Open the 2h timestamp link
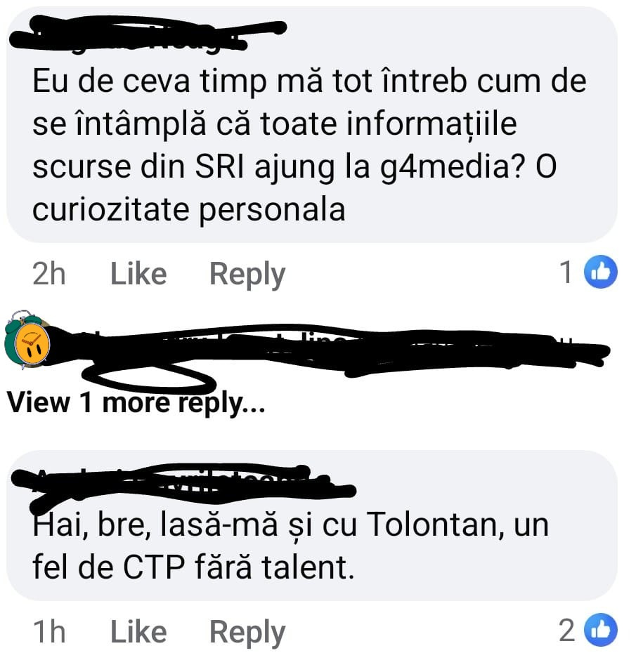The height and width of the screenshot is (672, 643). 49,274
